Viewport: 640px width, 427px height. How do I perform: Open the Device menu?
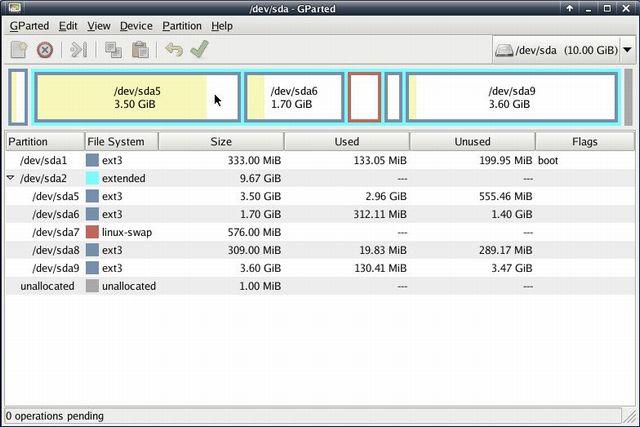(136, 26)
